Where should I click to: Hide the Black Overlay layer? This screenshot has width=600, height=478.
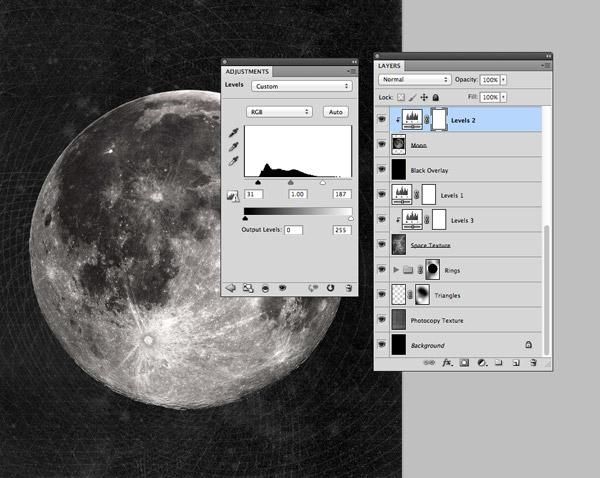pos(382,169)
